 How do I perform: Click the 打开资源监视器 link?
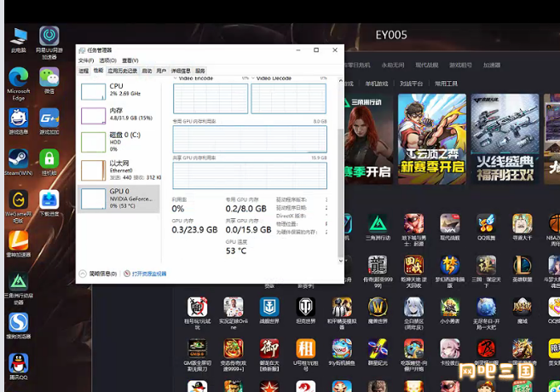pos(146,274)
